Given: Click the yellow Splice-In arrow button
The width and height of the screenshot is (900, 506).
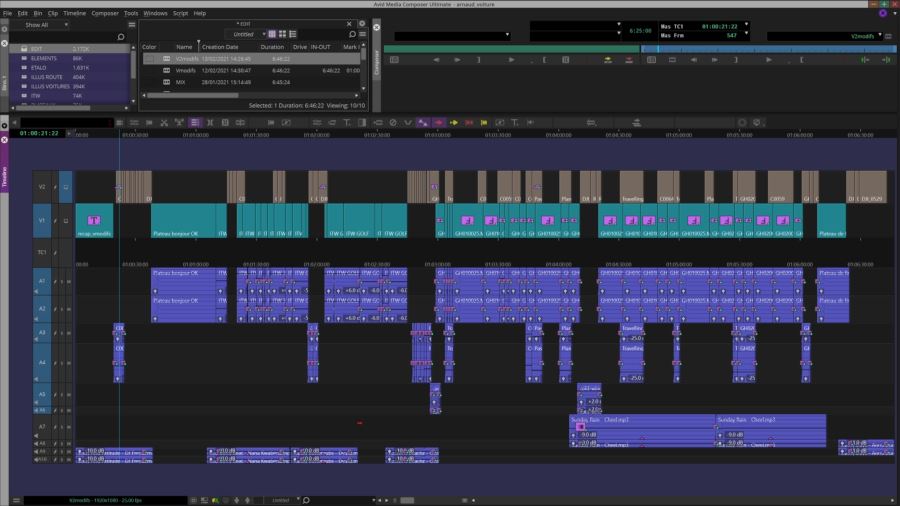Looking at the screenshot, I should 453,122.
